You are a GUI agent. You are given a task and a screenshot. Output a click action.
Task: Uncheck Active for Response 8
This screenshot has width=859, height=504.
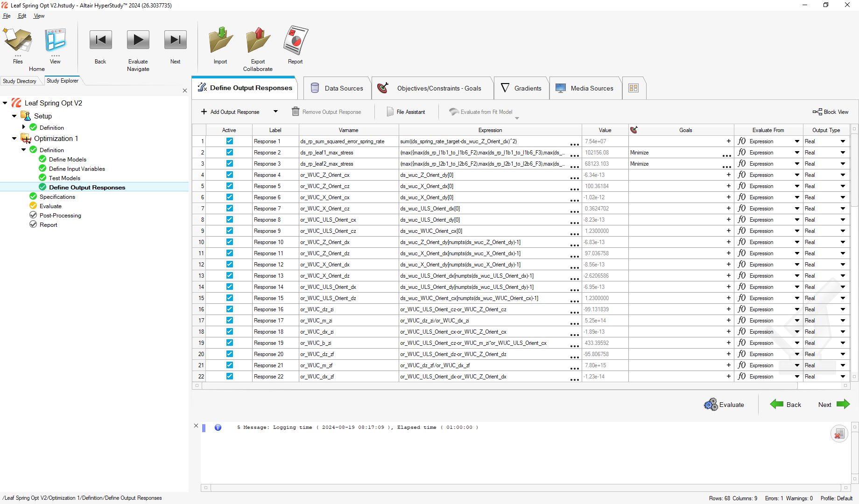point(230,219)
